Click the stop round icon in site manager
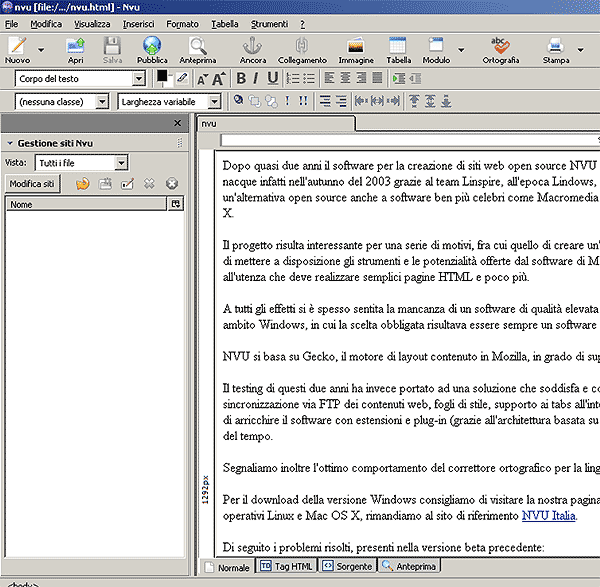 pyautogui.click(x=172, y=184)
